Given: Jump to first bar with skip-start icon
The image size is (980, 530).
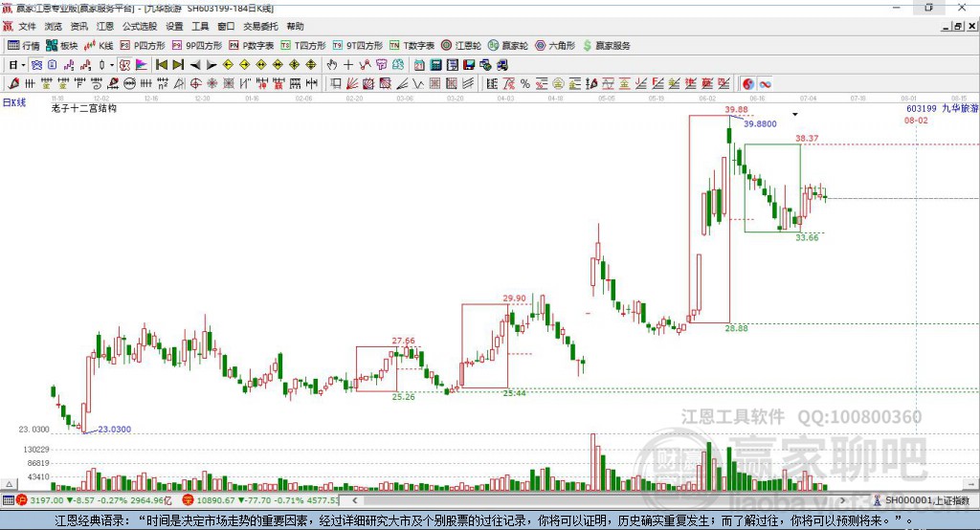Looking at the screenshot, I should coord(161,65).
